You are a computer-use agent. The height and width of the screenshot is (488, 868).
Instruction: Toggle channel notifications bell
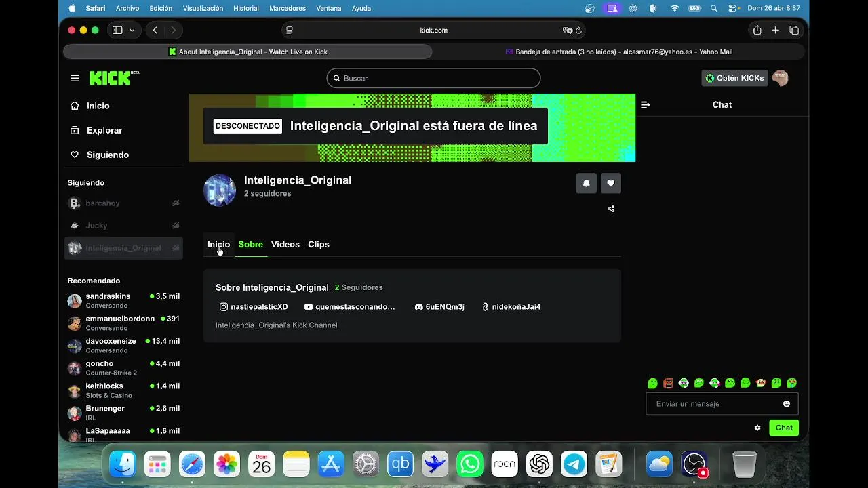[587, 183]
